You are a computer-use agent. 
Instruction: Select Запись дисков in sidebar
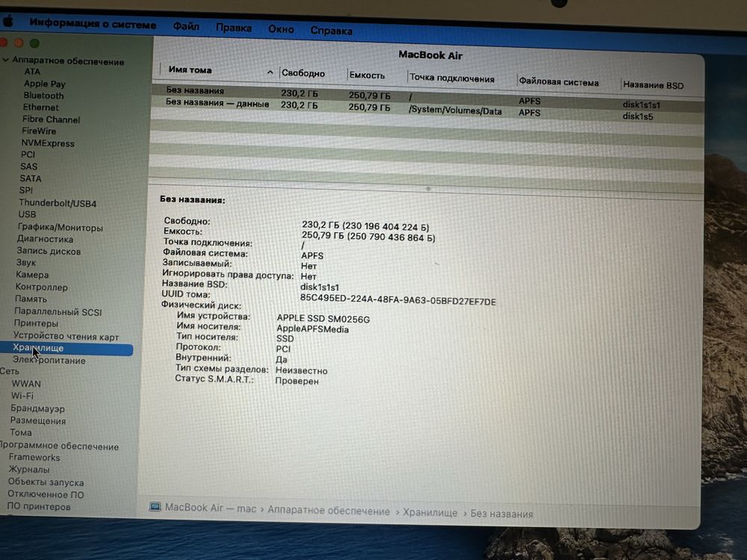(x=49, y=251)
